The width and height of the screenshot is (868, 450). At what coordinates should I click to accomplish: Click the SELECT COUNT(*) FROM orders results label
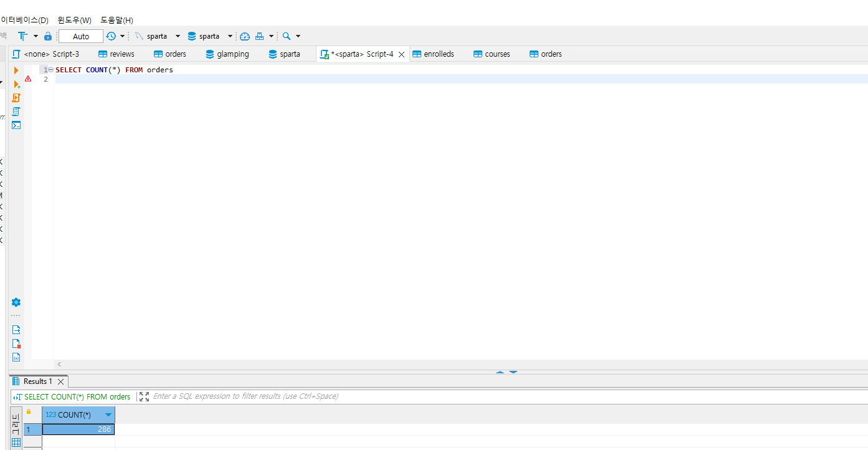pos(77,396)
